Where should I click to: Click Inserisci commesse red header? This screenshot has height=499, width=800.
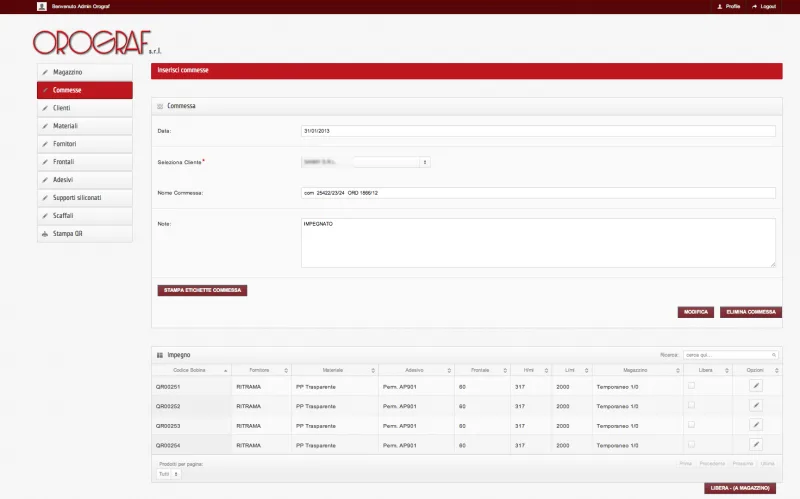click(466, 71)
